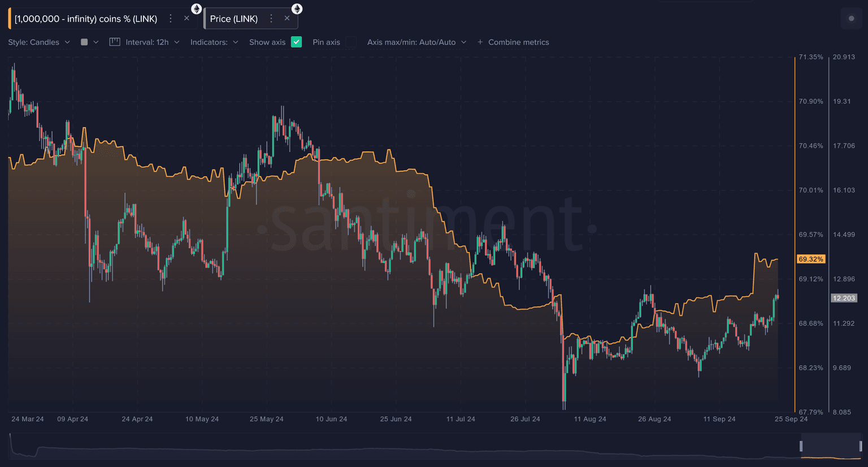Image resolution: width=868 pixels, height=467 pixels.
Task: Open options menu for coins % metric
Action: (x=171, y=19)
